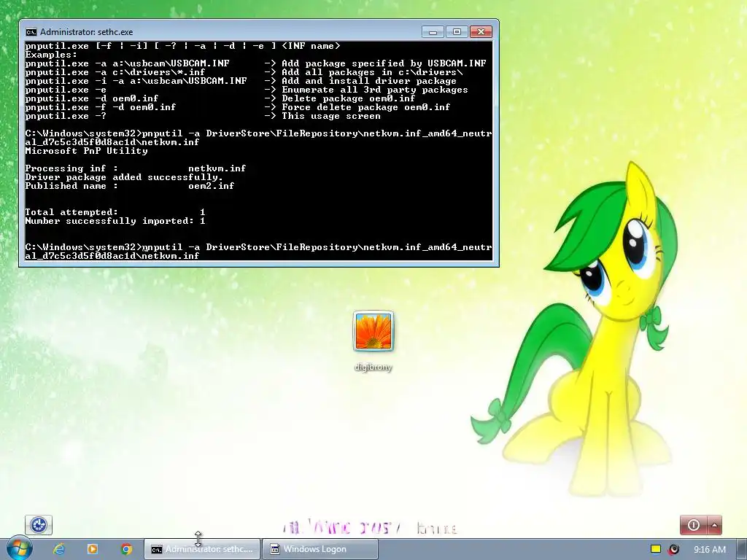
Task: Click the yellow tray icon in taskbar
Action: coord(656,549)
